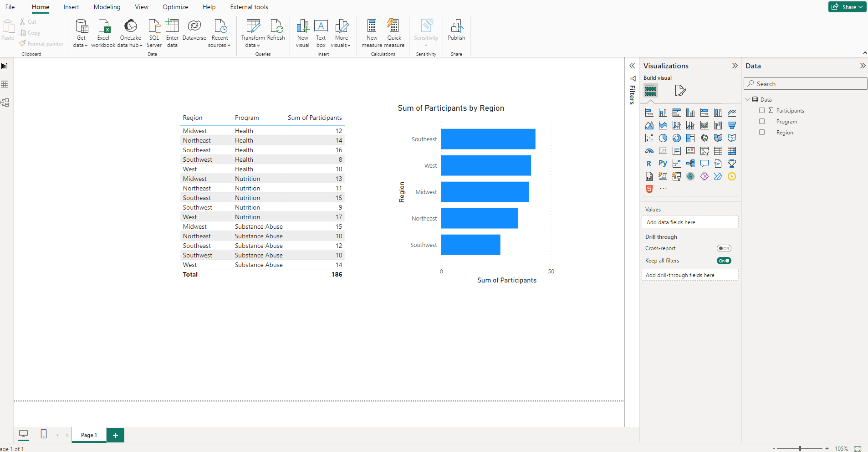The height and width of the screenshot is (452, 868).
Task: Collapse the Data table in the Data pane
Action: [x=748, y=99]
